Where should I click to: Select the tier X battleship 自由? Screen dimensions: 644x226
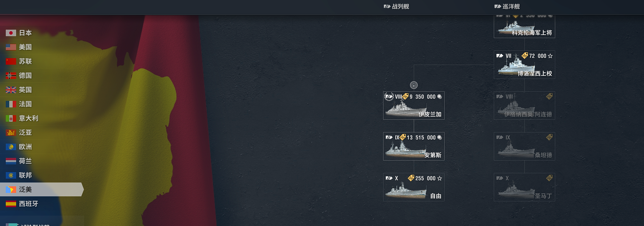click(x=414, y=187)
